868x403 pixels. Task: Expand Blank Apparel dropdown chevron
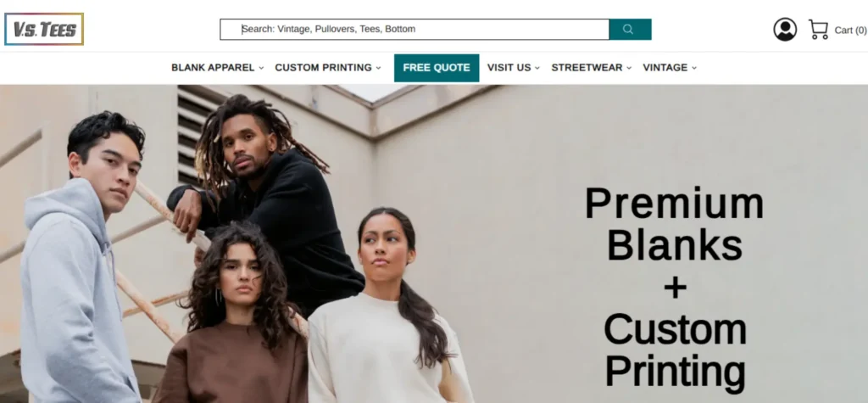click(261, 68)
